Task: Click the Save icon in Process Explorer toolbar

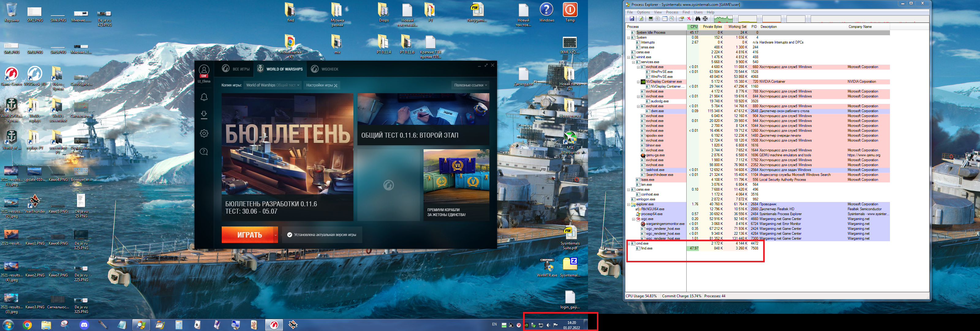Action: coord(632,19)
